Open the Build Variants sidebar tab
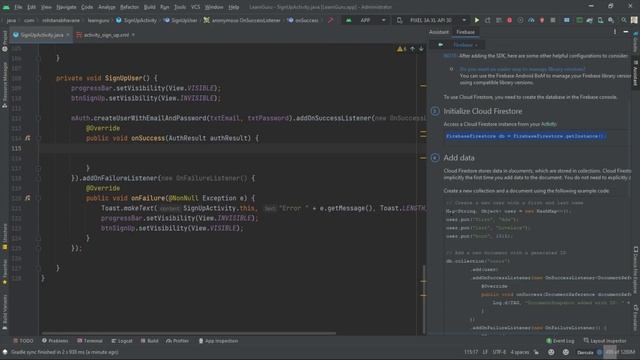 tap(4, 312)
